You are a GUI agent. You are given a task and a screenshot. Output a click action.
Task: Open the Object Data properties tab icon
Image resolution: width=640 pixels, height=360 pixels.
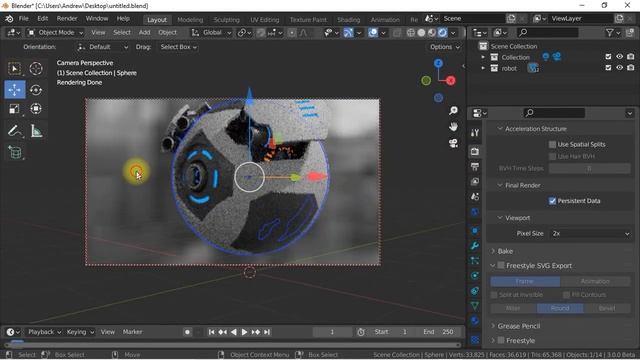(x=475, y=306)
